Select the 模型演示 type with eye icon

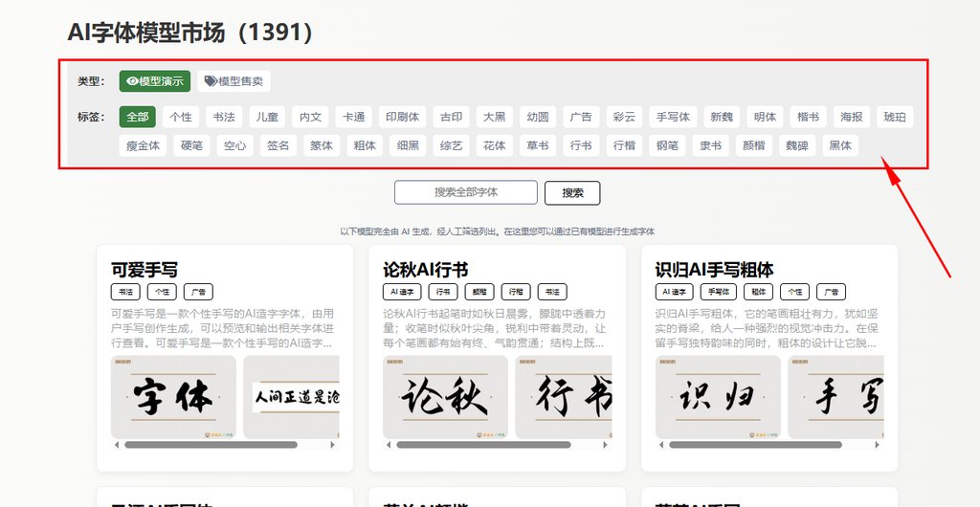coord(155,81)
